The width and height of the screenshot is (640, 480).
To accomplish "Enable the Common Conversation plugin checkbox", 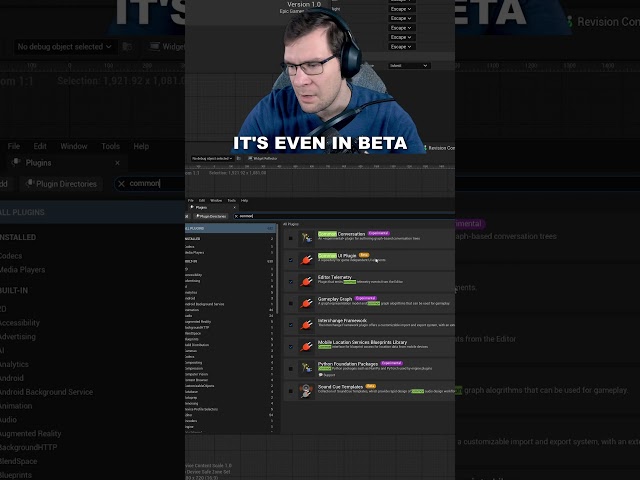I will coord(291,238).
